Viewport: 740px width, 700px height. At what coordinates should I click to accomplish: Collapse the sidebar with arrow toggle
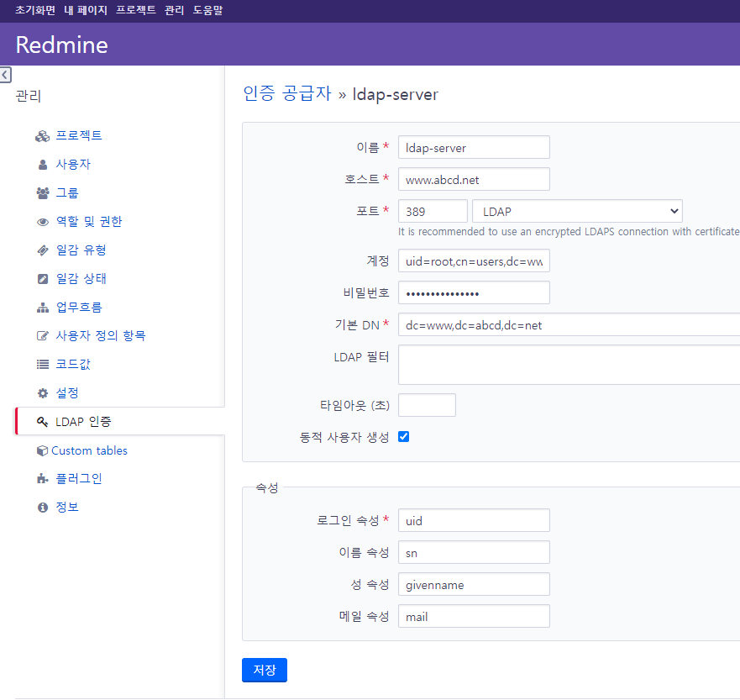5,75
